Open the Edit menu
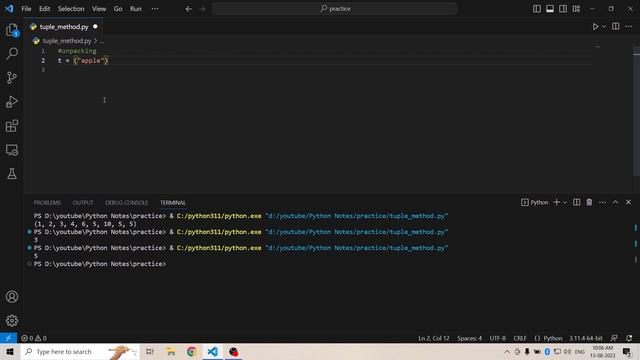 [44, 9]
